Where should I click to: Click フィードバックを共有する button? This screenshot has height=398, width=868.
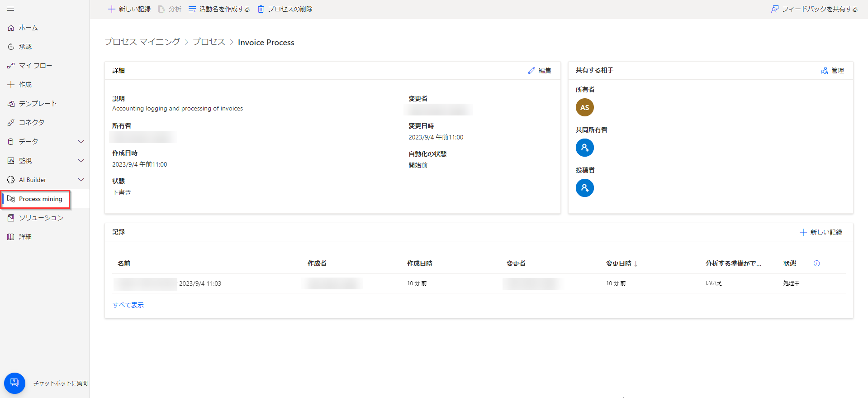click(x=814, y=9)
